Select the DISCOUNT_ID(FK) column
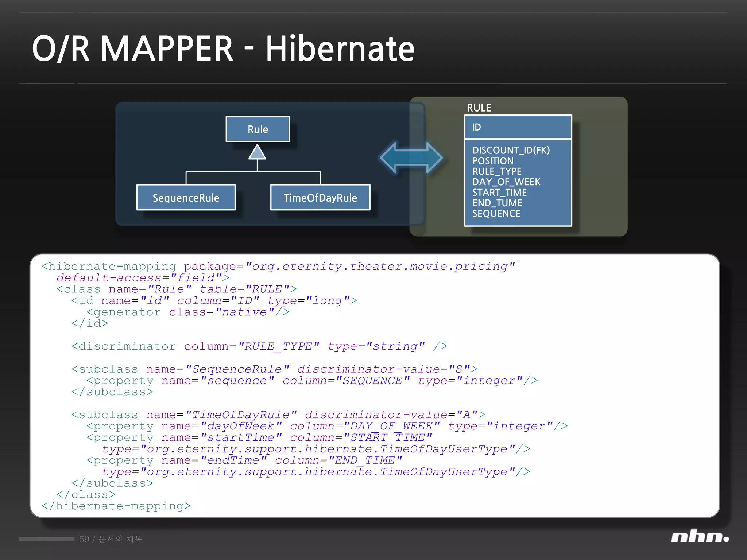 point(511,150)
